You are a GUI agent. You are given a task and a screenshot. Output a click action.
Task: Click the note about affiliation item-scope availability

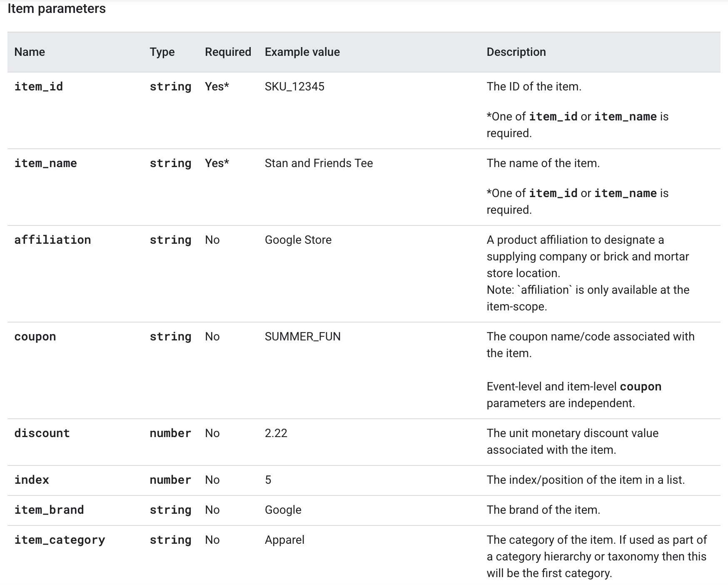(x=588, y=298)
